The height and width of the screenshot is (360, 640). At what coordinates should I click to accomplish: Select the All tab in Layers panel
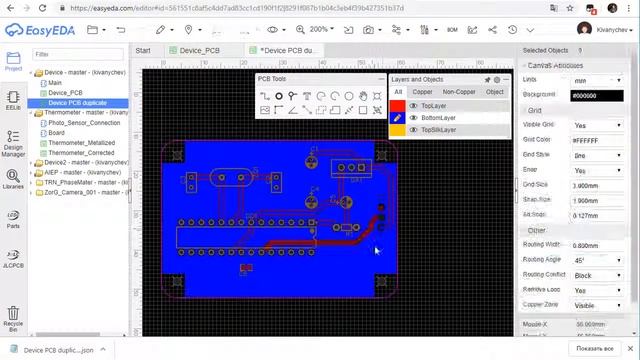pyautogui.click(x=398, y=92)
